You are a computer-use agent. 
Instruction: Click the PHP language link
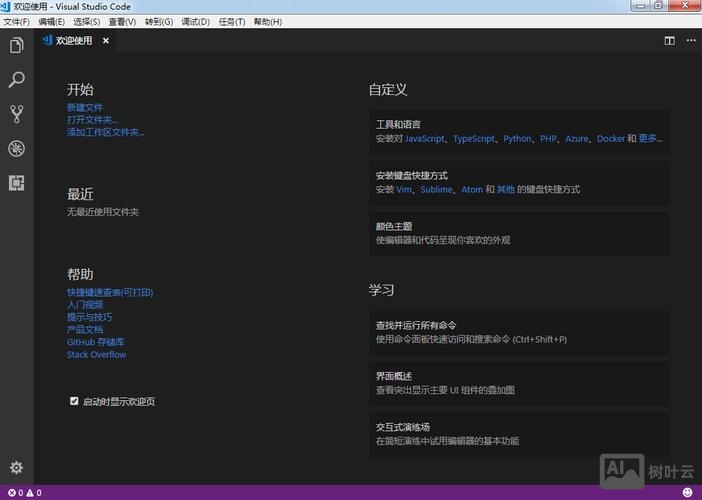(548, 139)
